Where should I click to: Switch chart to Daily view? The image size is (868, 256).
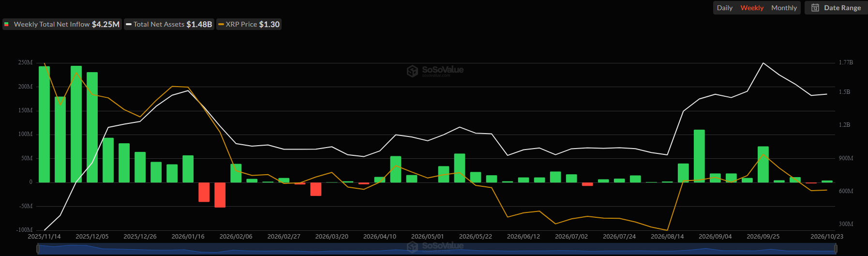click(x=724, y=8)
